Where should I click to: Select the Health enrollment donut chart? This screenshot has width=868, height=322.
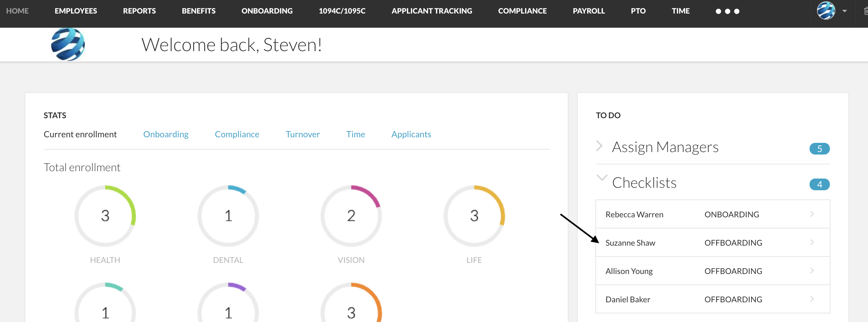(x=105, y=216)
